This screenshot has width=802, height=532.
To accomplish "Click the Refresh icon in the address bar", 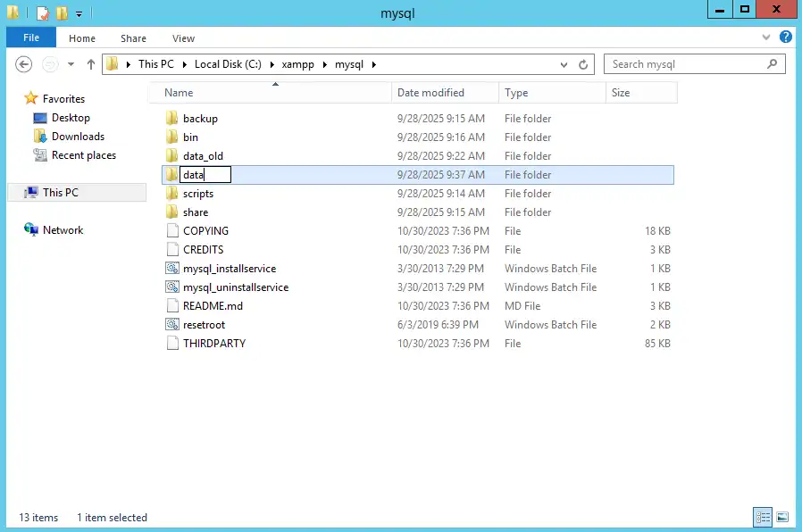I will coord(583,64).
